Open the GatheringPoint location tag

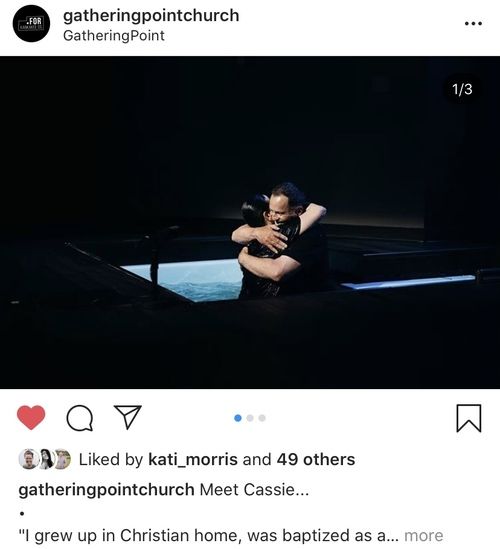pyautogui.click(x=114, y=36)
